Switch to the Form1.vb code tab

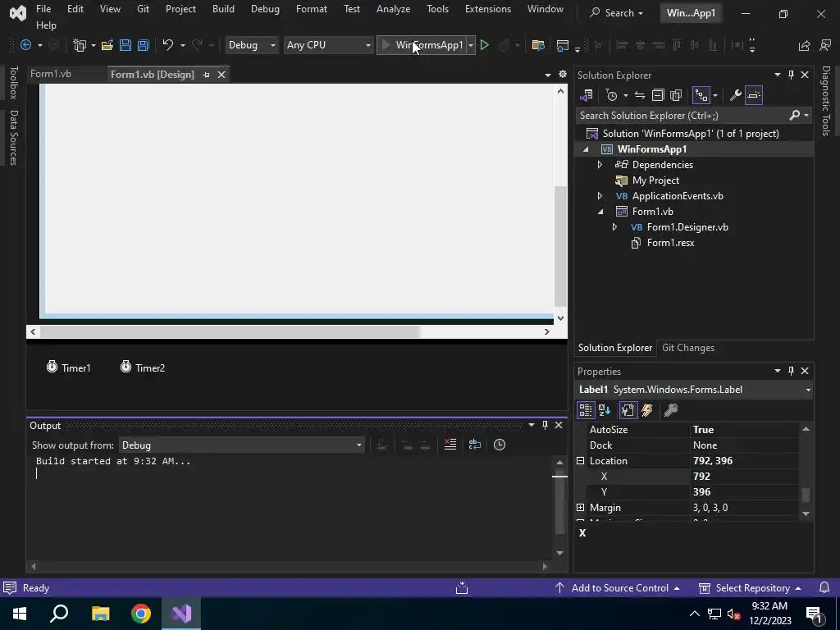(x=51, y=74)
